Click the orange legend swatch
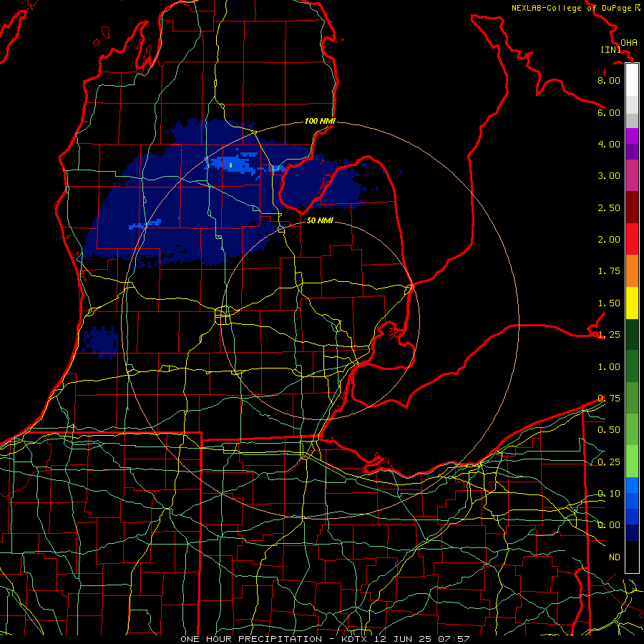Image resolution: width=644 pixels, height=644 pixels. point(632,271)
